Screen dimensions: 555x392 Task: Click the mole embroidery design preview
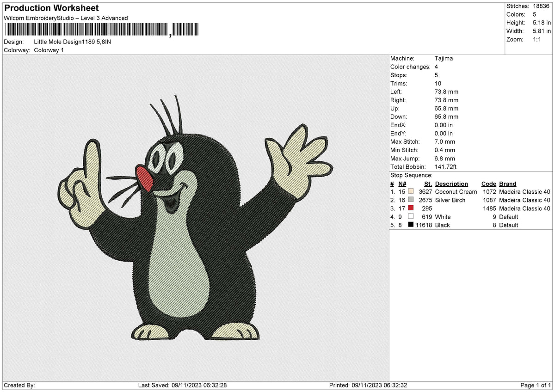coord(195,218)
